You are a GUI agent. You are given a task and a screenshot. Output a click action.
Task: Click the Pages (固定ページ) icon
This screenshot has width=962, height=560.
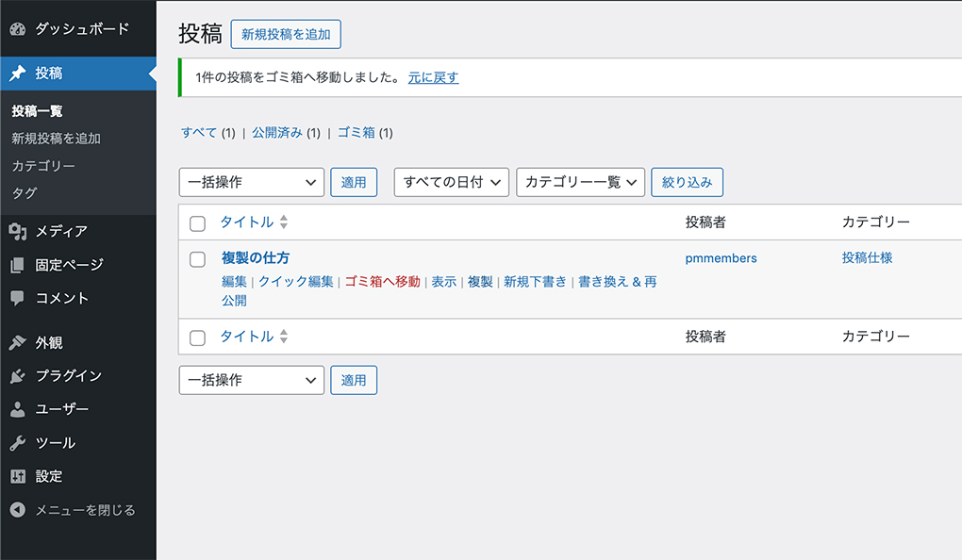[x=17, y=265]
